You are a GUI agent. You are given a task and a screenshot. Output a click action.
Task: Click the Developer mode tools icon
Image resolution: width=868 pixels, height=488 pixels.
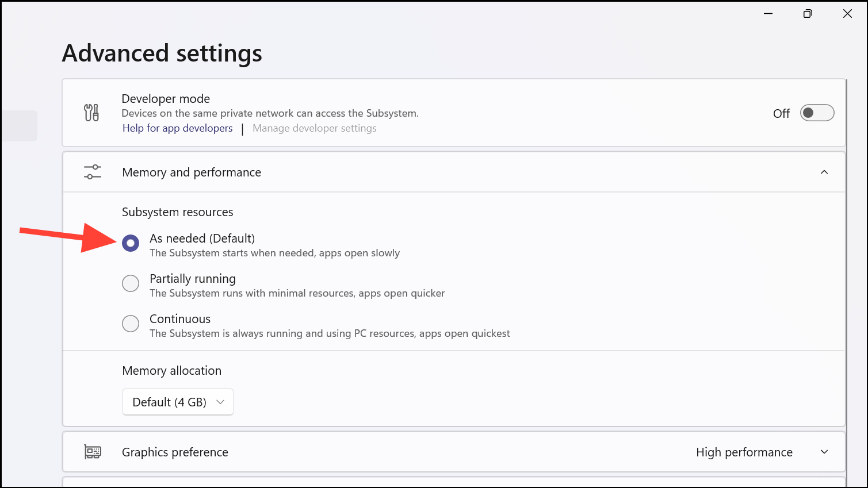point(91,113)
